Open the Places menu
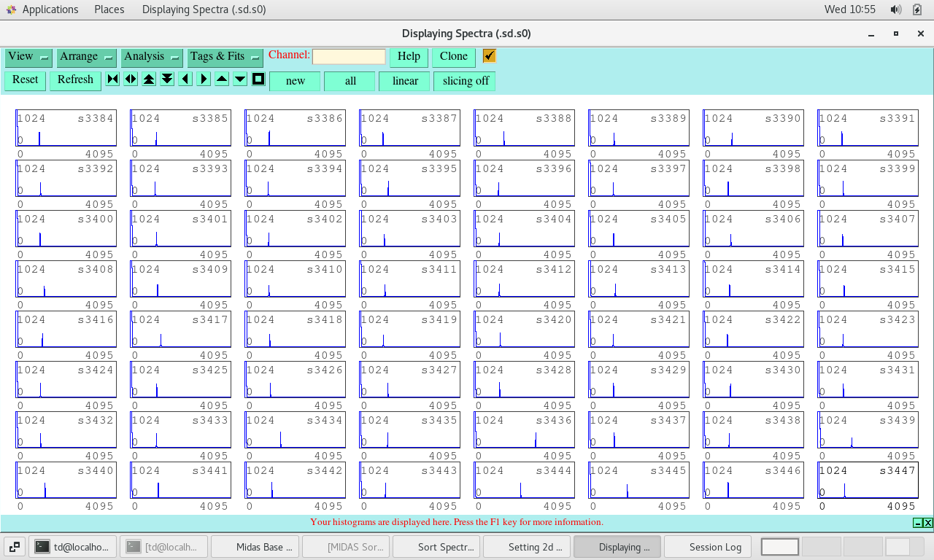This screenshot has width=934, height=560. point(109,9)
